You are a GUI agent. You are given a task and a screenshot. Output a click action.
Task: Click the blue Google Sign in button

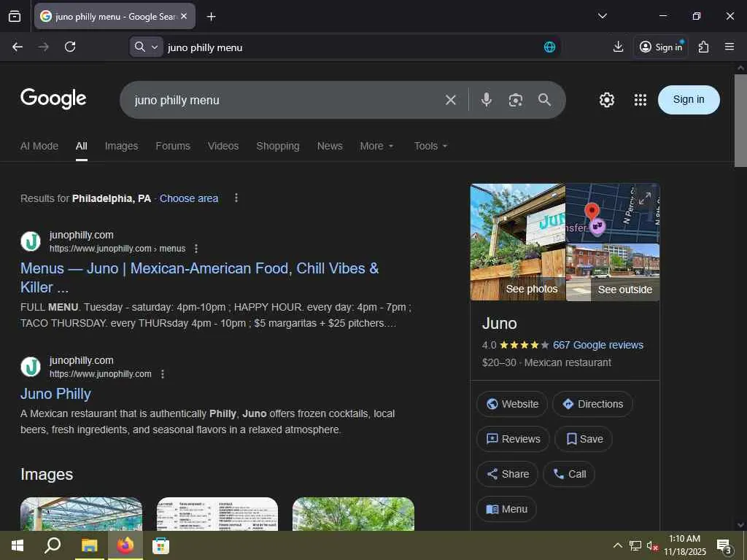689,99
